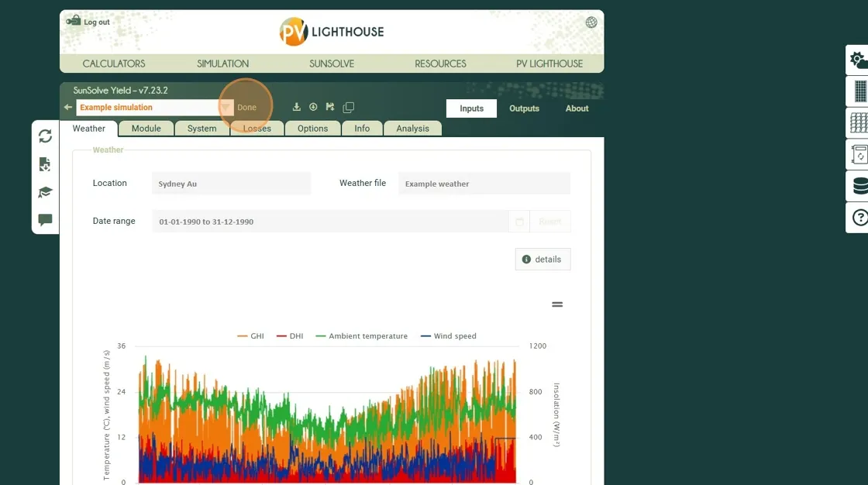Open the chat bubble feedback icon
This screenshot has height=485, width=868.
click(45, 220)
